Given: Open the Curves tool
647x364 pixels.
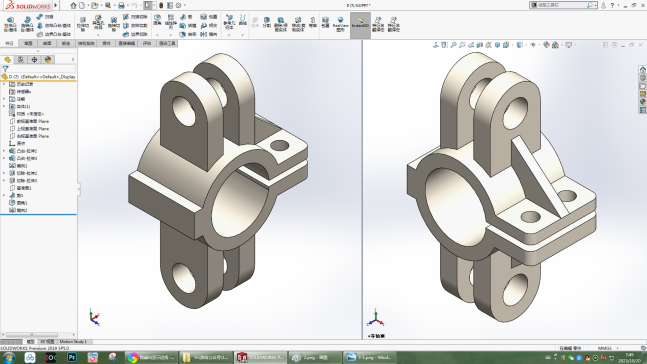Looking at the screenshot, I should pyautogui.click(x=243, y=20).
